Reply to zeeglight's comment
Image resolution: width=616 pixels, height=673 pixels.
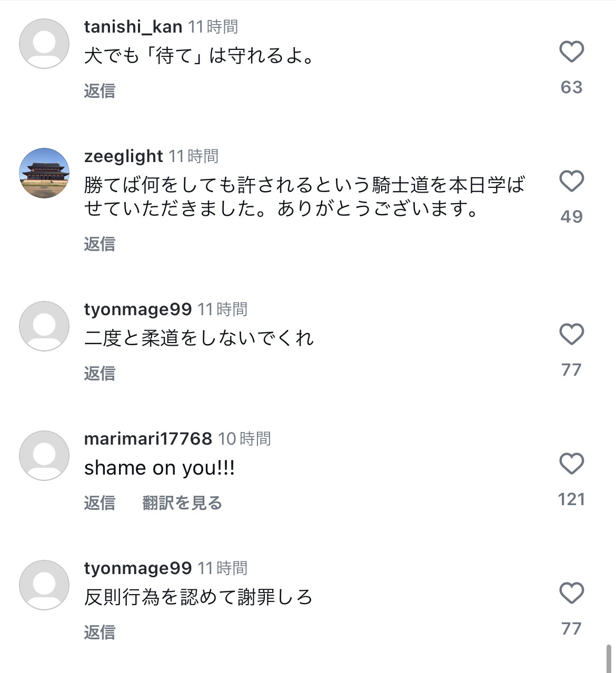100,244
